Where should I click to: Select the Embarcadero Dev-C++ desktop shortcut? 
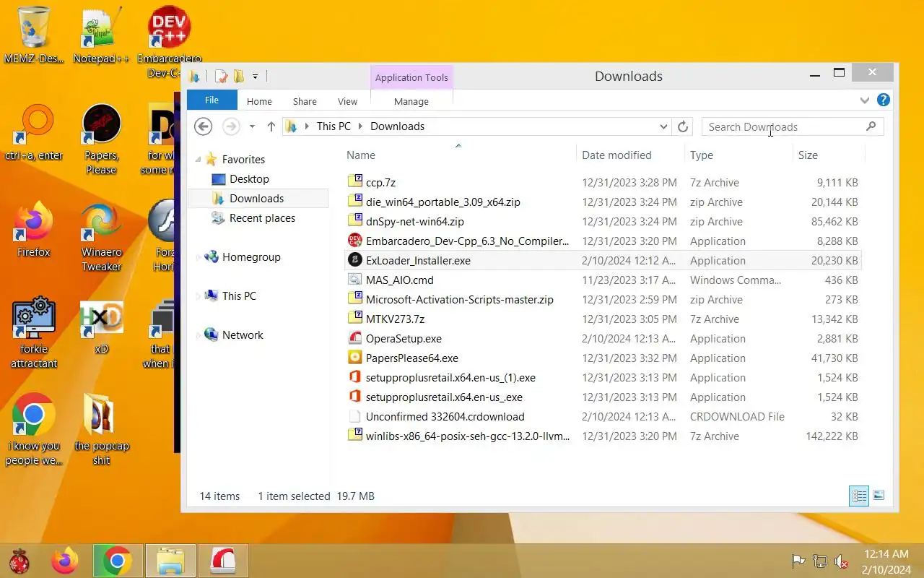[x=169, y=40]
